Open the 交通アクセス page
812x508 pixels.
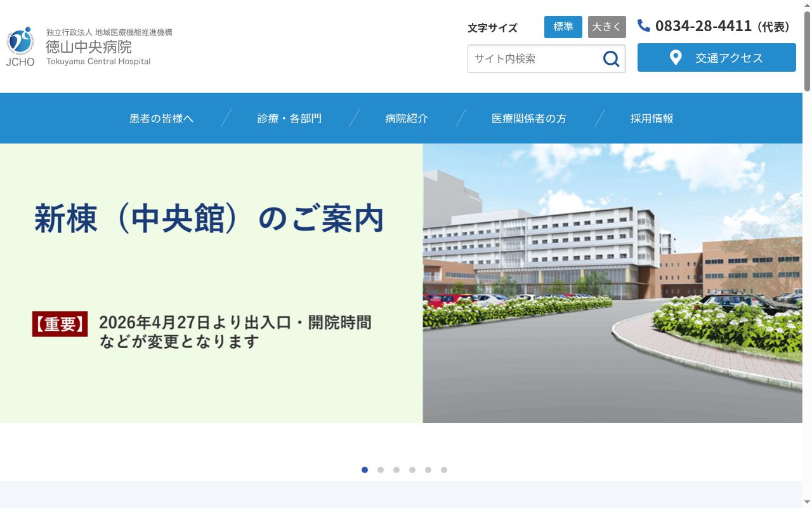point(717,58)
